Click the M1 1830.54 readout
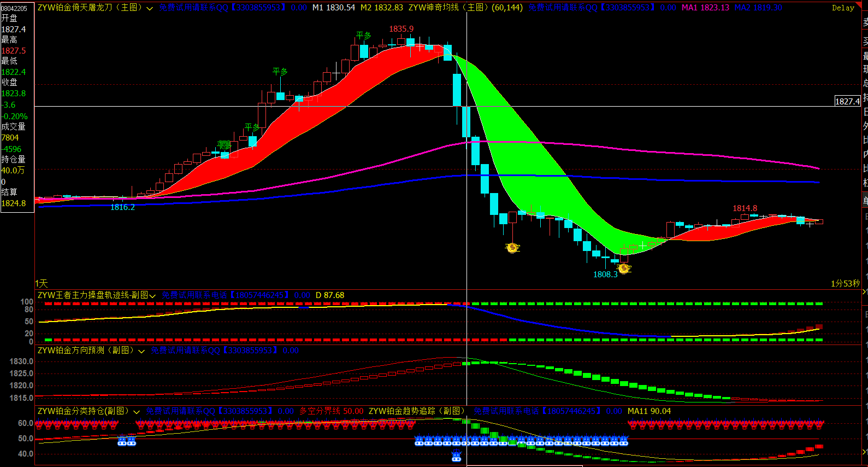This screenshot has width=868, height=467. click(333, 8)
